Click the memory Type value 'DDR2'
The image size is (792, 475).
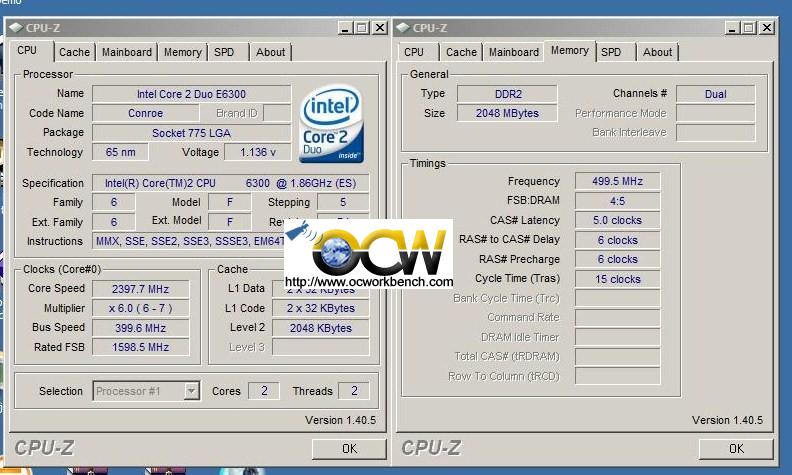(508, 94)
